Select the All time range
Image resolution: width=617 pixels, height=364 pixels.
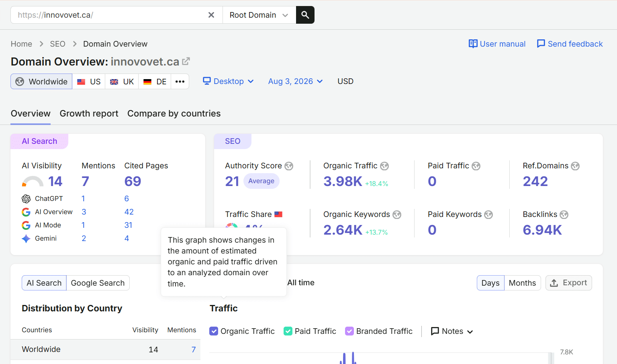pos(301,282)
